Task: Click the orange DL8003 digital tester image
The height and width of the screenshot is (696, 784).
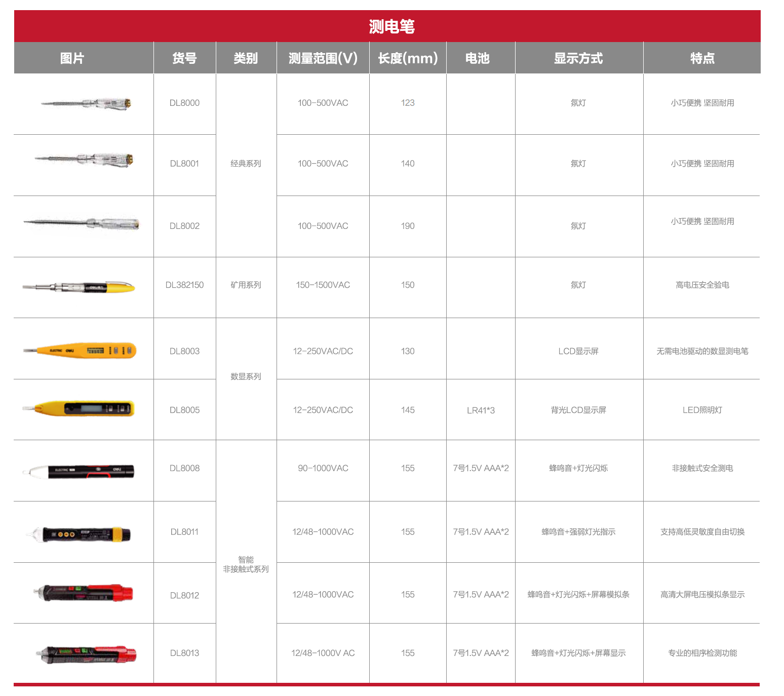Action: [80, 351]
